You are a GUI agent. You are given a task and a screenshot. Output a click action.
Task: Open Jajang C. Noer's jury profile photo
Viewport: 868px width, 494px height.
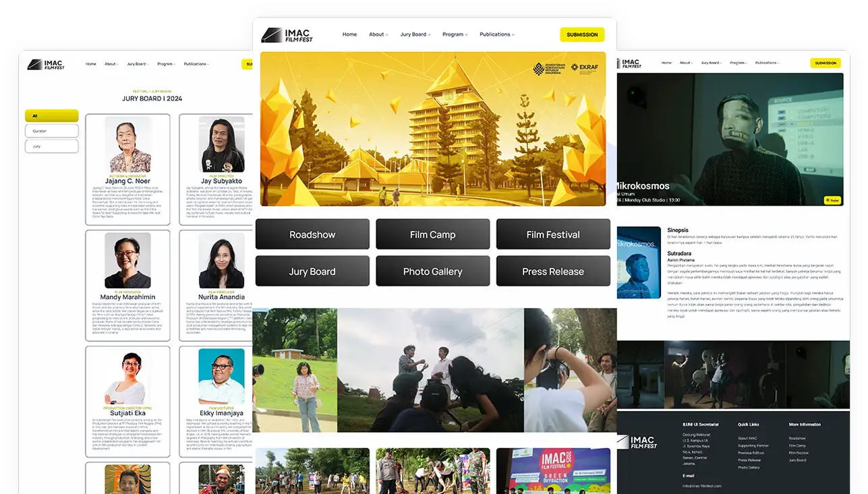pyautogui.click(x=128, y=145)
